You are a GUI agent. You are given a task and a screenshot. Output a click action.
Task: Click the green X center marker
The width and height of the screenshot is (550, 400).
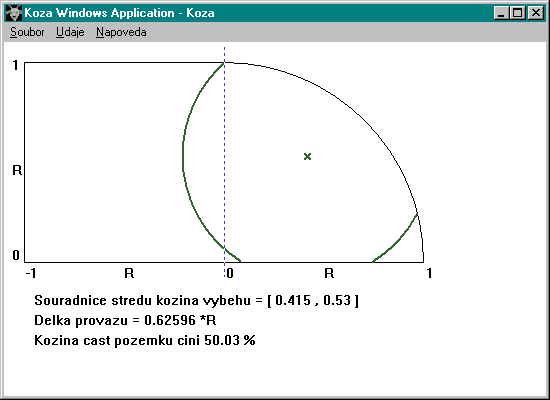tap(307, 156)
